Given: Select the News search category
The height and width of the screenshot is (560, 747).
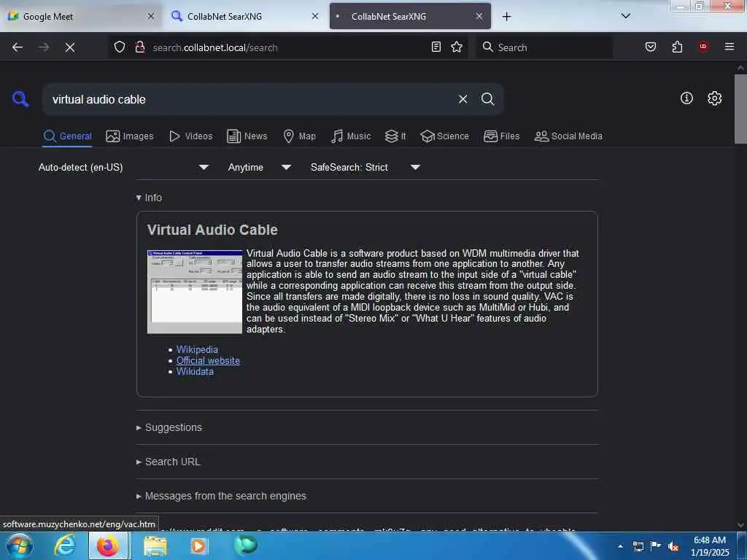Looking at the screenshot, I should pos(247,136).
